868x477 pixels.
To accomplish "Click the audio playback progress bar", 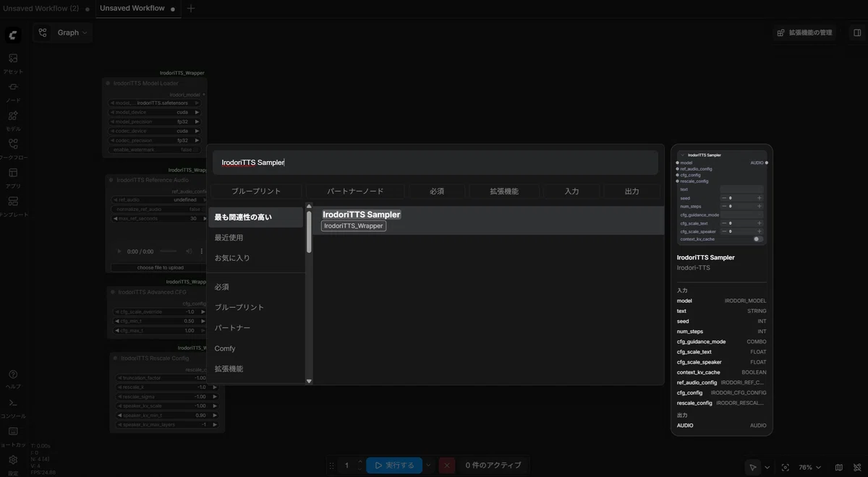I will tap(168, 252).
